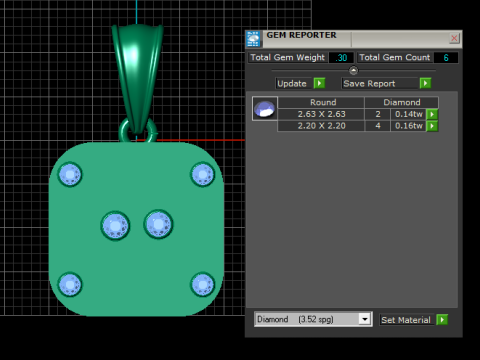The width and height of the screenshot is (480, 360).
Task: Click the Total Gem Weight value field
Action: click(x=341, y=58)
